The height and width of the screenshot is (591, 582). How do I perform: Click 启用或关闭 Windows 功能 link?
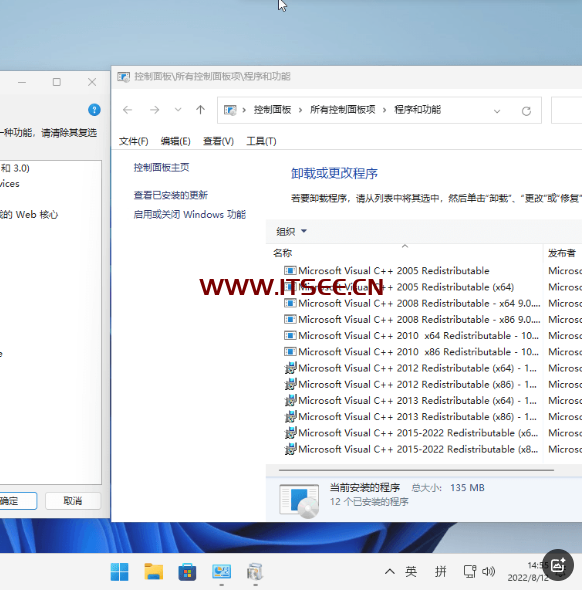[190, 215]
